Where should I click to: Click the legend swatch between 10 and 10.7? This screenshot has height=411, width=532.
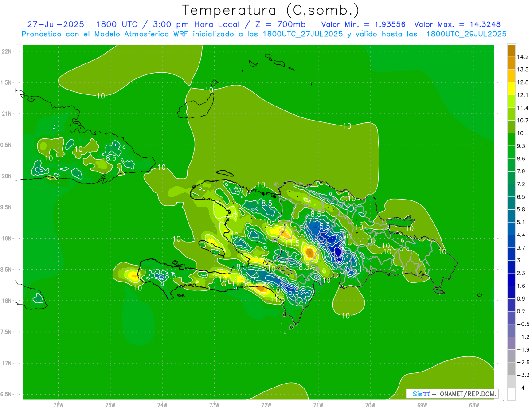point(511,127)
